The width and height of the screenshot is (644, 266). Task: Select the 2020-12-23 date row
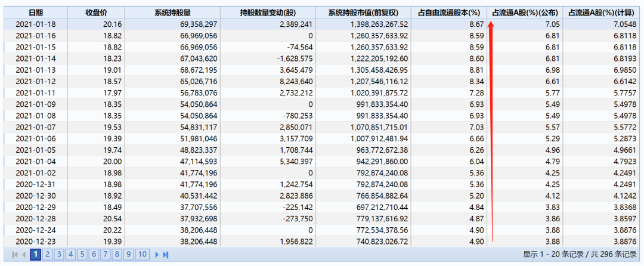pos(321,241)
